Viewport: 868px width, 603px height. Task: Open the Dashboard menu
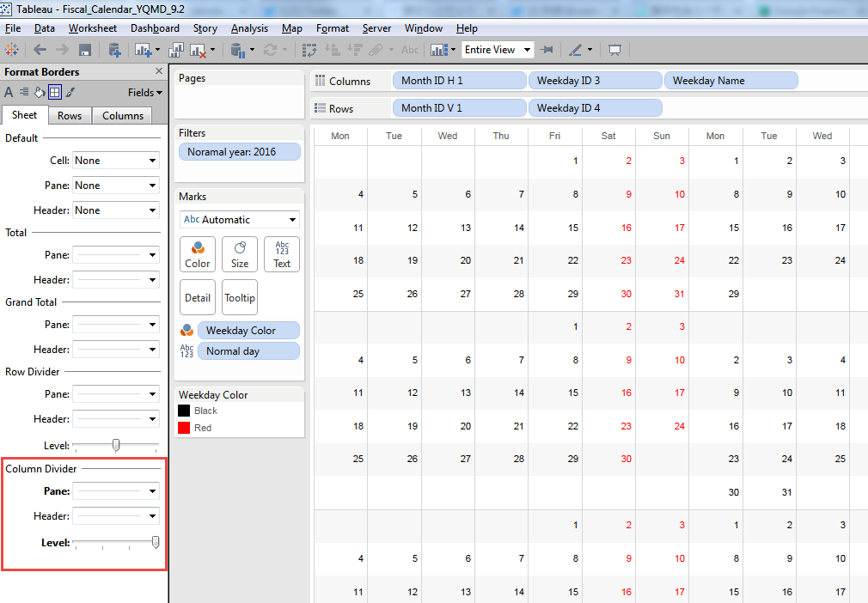click(155, 28)
